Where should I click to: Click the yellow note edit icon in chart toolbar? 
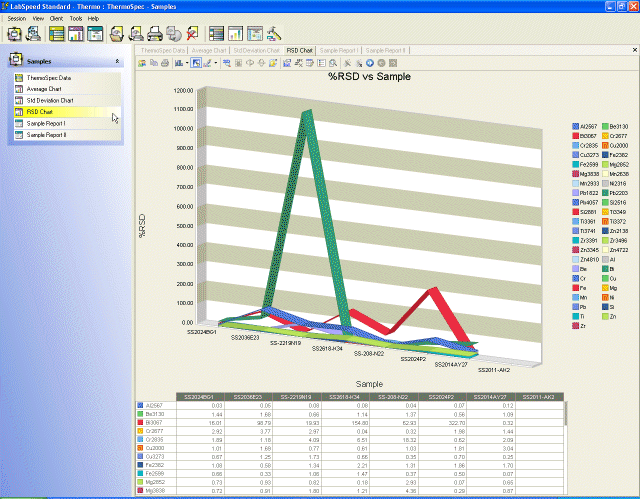273,63
